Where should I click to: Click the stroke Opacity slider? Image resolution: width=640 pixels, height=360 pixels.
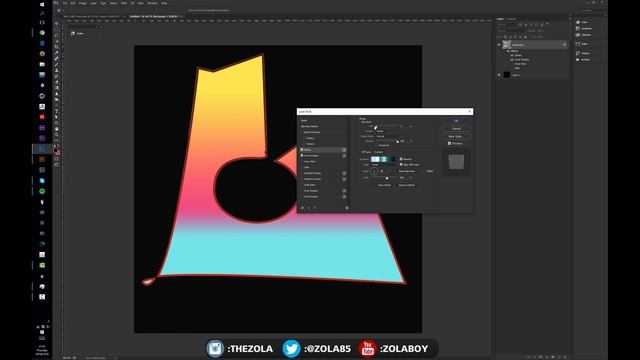tap(387, 141)
